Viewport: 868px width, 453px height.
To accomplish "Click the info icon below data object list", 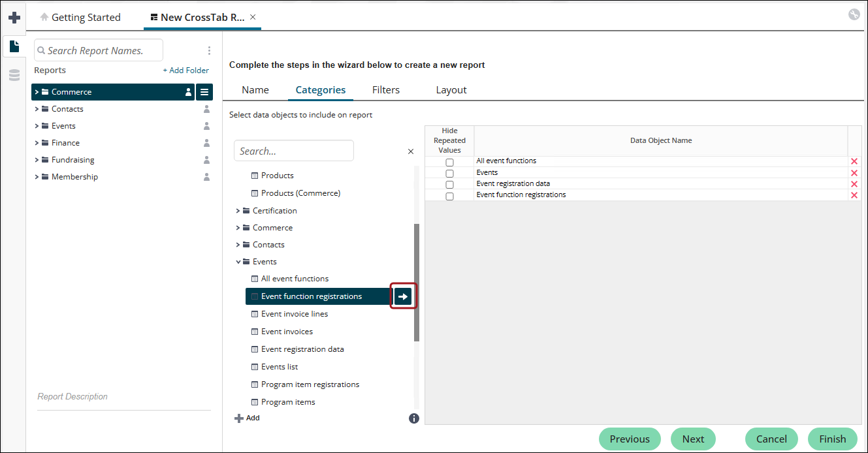I will point(413,418).
